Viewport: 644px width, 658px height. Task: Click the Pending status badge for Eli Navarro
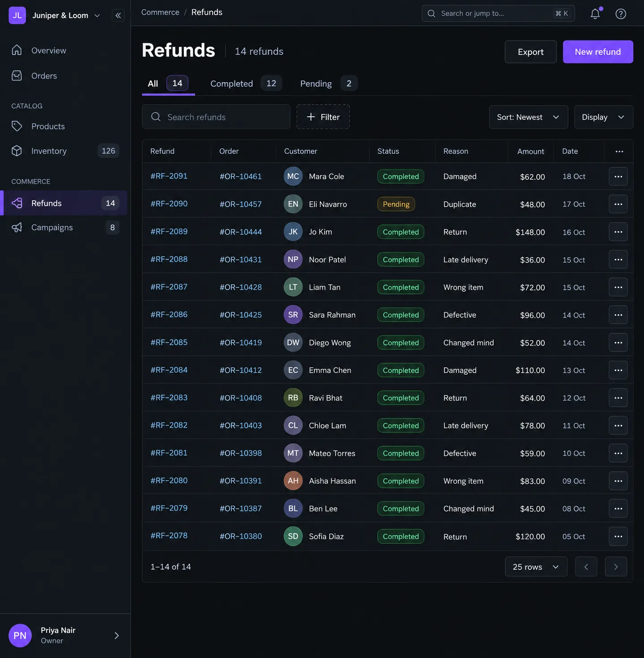pyautogui.click(x=396, y=204)
